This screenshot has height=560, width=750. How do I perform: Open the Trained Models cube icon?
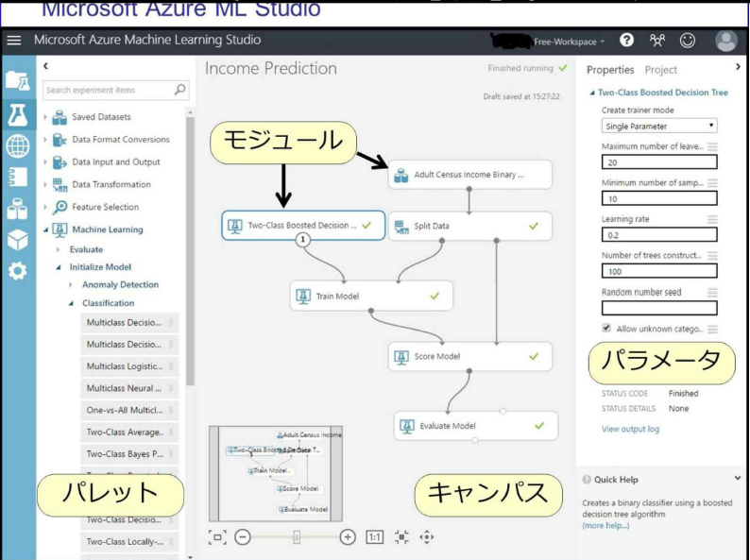(x=18, y=240)
